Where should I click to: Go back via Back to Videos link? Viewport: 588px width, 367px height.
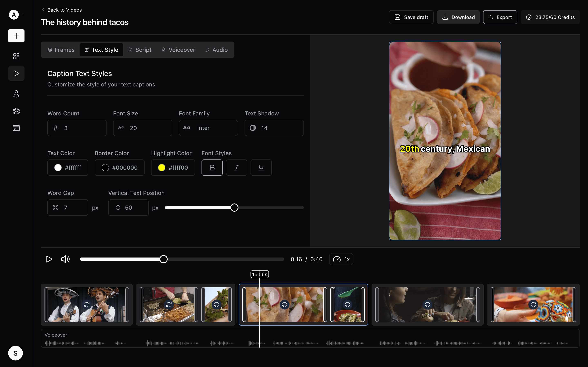(62, 10)
